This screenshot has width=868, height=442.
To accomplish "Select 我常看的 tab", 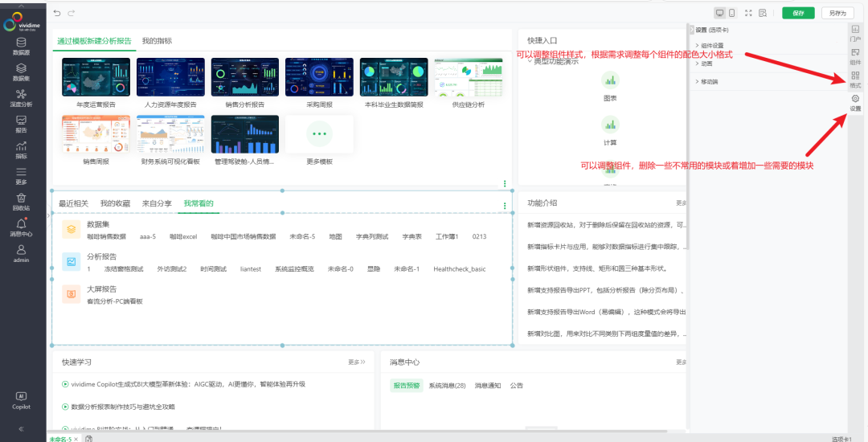I will 199,203.
